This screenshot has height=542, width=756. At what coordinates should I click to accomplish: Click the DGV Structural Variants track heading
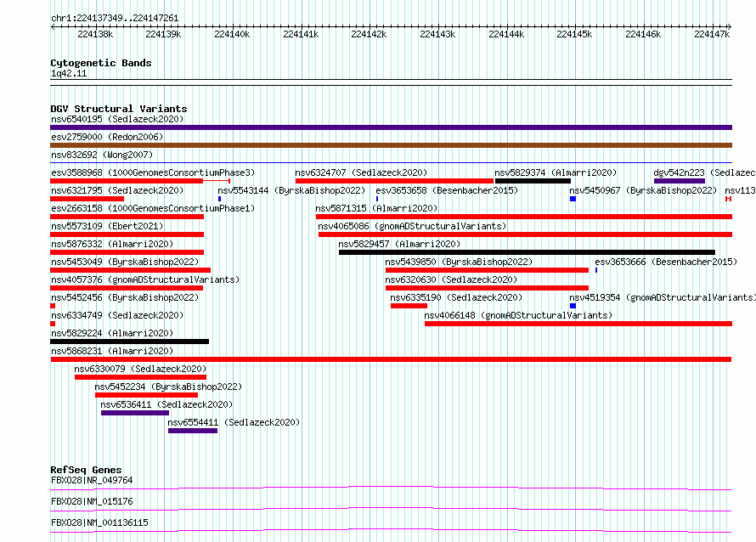pyautogui.click(x=119, y=109)
